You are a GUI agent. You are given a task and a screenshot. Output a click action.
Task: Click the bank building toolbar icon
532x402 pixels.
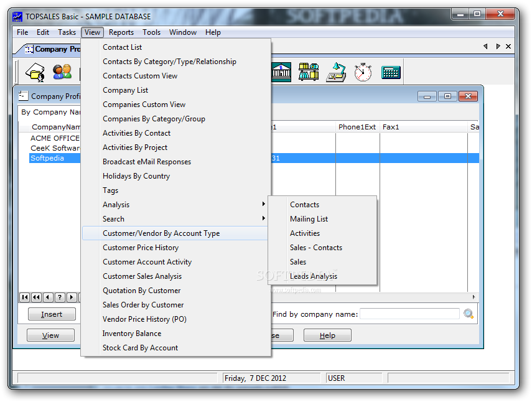point(281,72)
